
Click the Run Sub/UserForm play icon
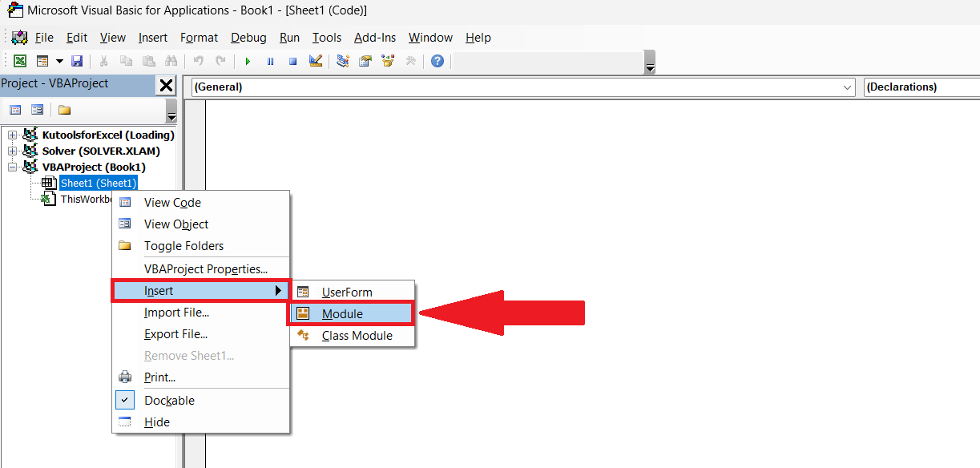pos(248,61)
